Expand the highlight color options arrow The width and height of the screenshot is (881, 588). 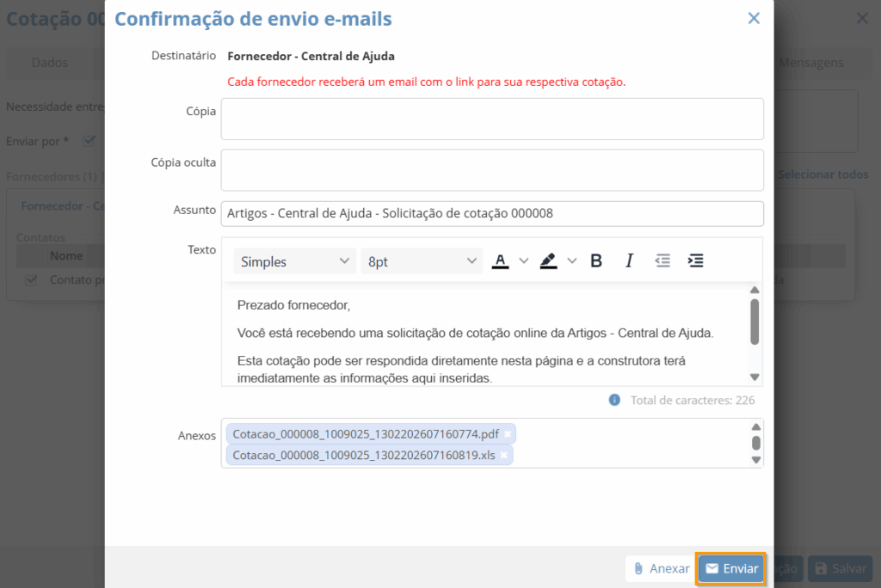pyautogui.click(x=571, y=261)
